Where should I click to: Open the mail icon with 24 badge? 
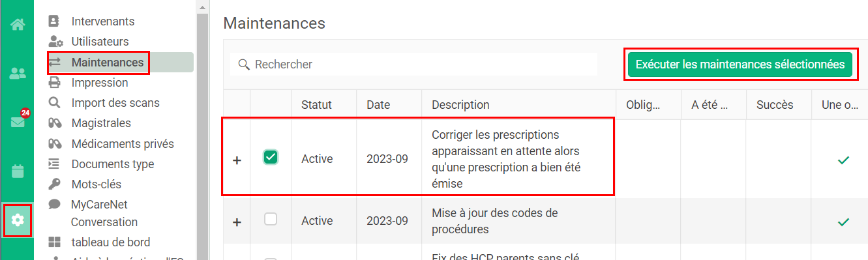tap(18, 122)
